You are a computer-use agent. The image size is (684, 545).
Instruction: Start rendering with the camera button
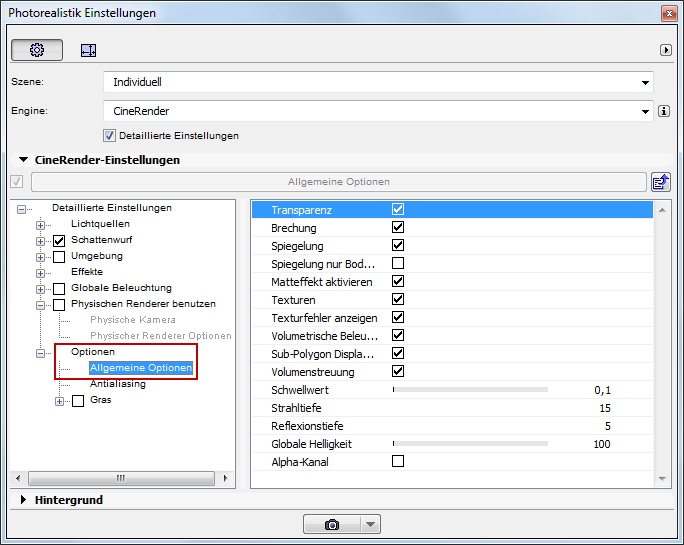click(332, 524)
